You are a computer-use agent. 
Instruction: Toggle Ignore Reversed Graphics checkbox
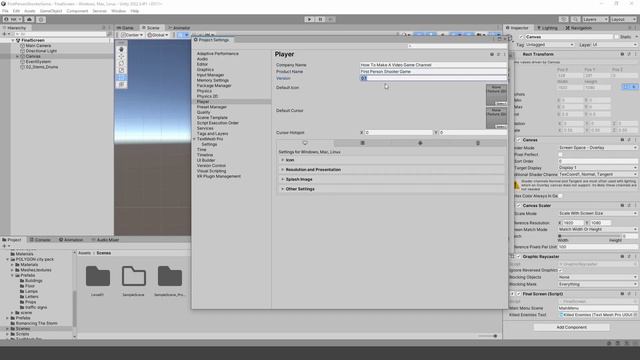(560, 270)
